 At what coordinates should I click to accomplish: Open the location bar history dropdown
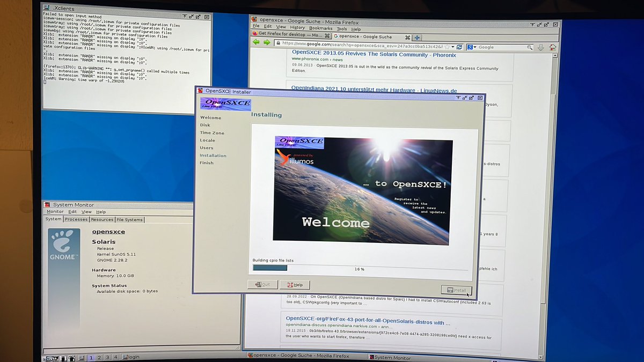(x=453, y=47)
